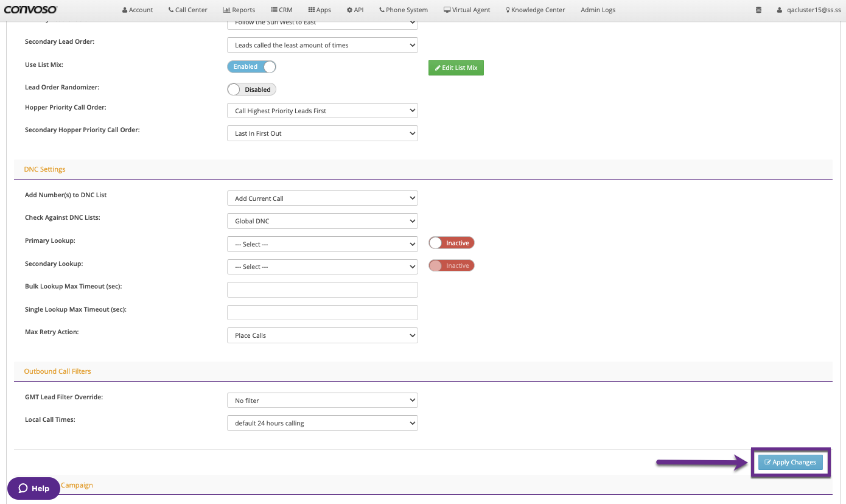Screen dimensions: 846x504
Task: Open the Phone System menu
Action: coord(404,10)
